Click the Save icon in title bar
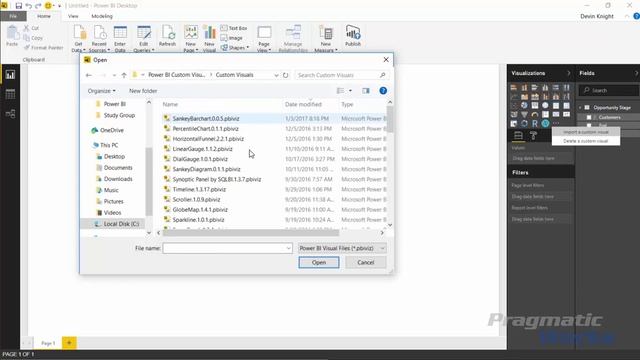Image resolution: width=640 pixels, height=360 pixels. coord(19,6)
